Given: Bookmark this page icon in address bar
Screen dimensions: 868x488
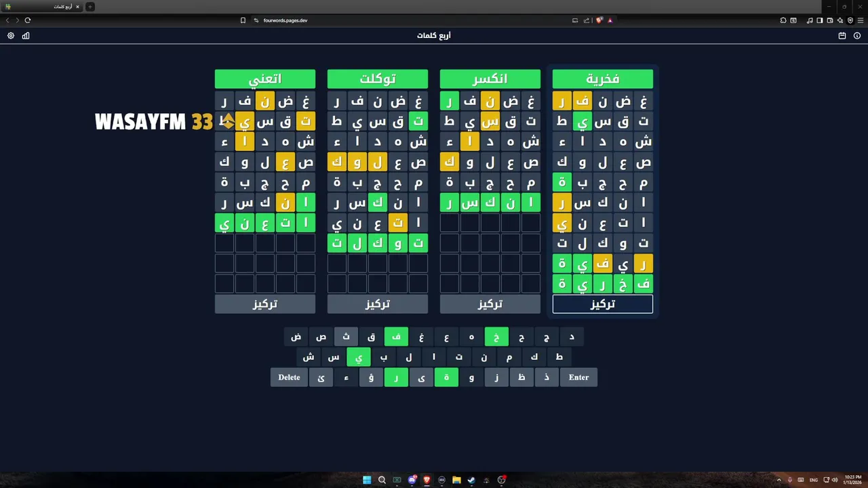Looking at the screenshot, I should (243, 20).
